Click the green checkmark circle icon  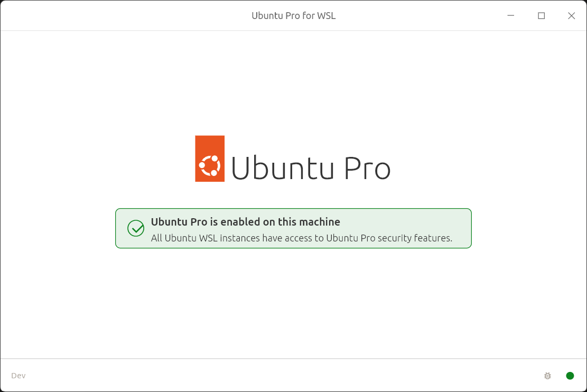coord(136,228)
